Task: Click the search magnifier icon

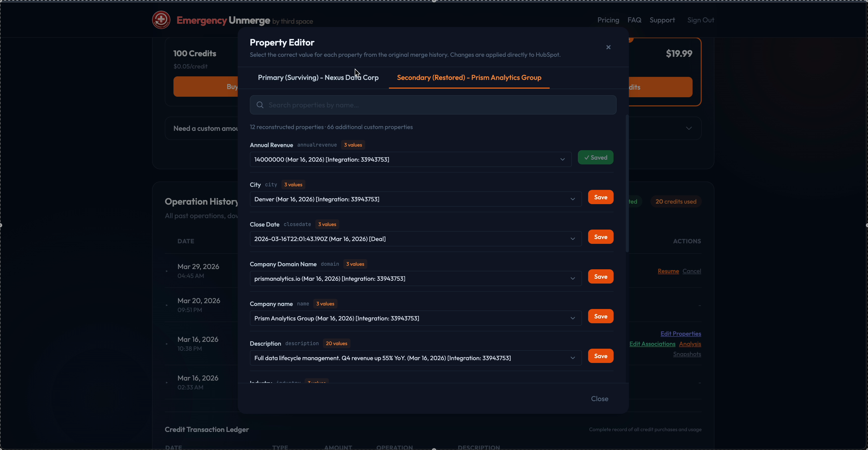Action: click(260, 105)
